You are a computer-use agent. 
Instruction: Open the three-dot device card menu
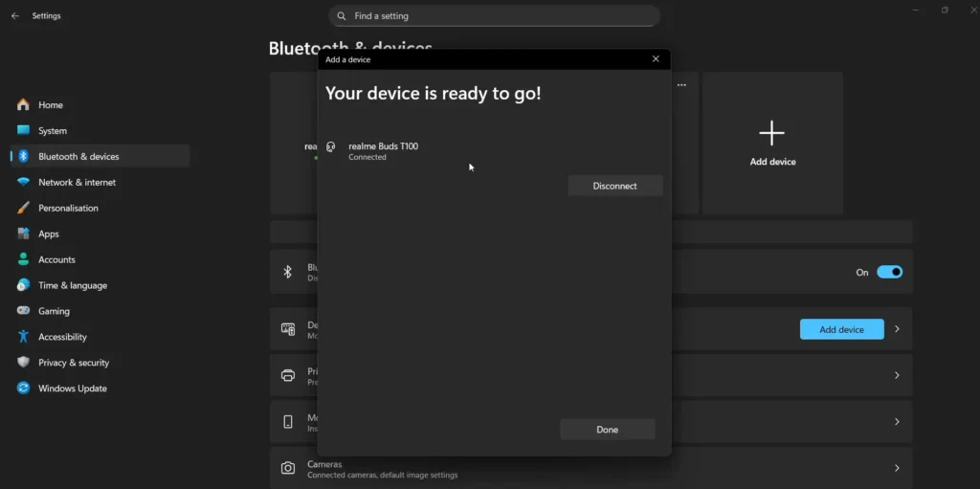tap(681, 85)
